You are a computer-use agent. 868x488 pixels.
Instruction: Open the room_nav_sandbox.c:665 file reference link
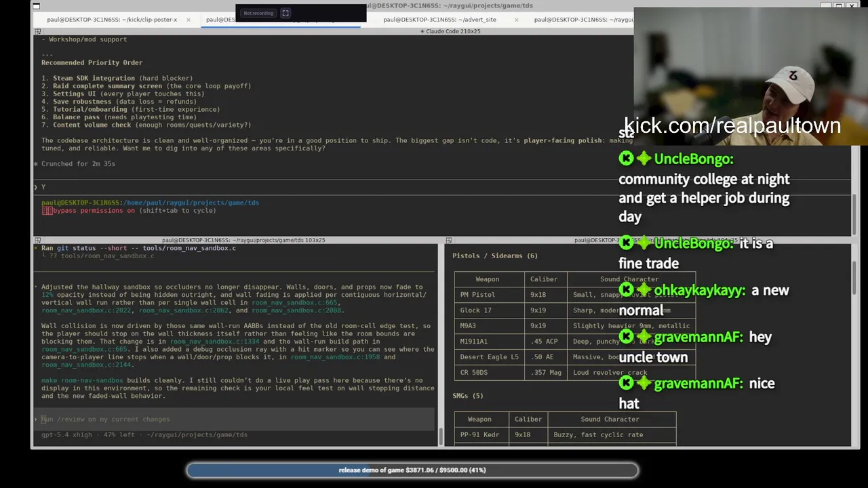click(x=294, y=303)
